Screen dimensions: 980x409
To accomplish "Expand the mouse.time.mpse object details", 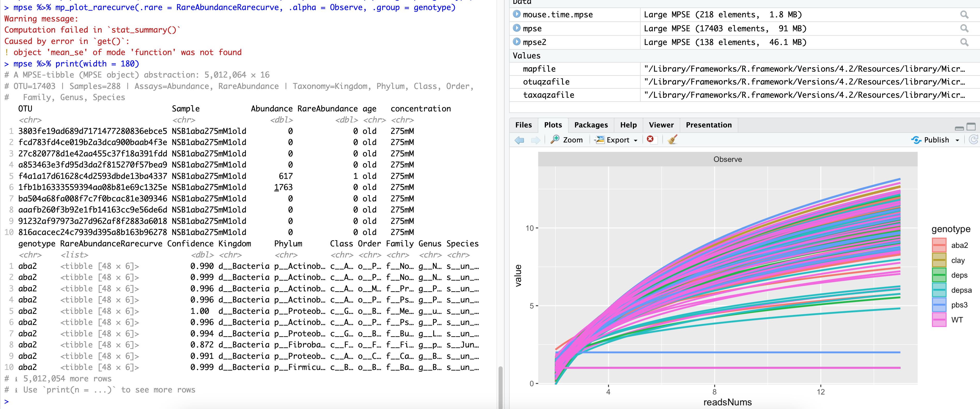I will (x=517, y=14).
